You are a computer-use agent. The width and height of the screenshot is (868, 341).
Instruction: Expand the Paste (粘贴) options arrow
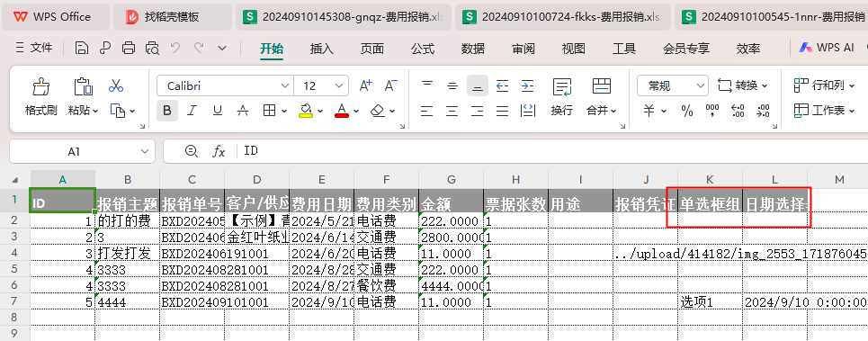pyautogui.click(x=95, y=112)
